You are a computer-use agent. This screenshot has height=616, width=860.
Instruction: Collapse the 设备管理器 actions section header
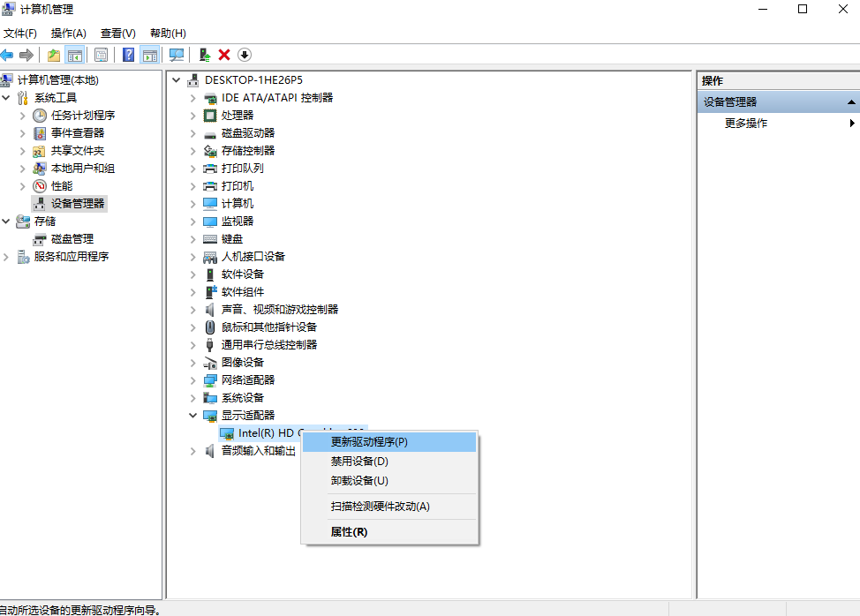tap(851, 102)
